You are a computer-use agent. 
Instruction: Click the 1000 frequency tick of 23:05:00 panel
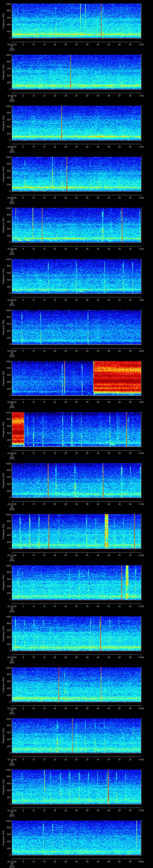pyautogui.click(x=8, y=209)
